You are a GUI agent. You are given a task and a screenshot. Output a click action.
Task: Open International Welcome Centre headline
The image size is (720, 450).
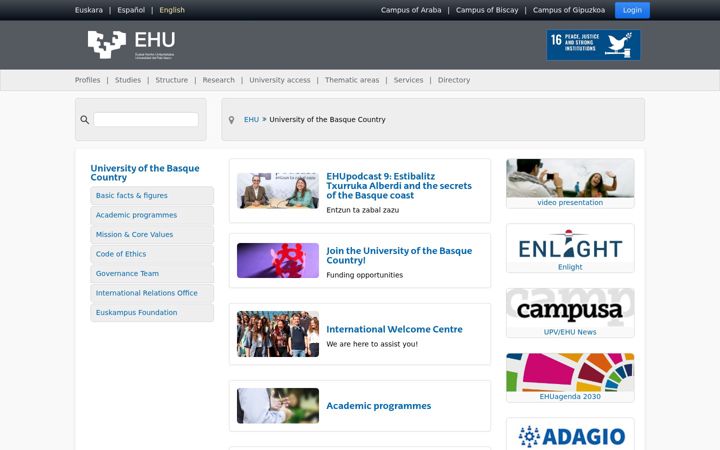(394, 329)
